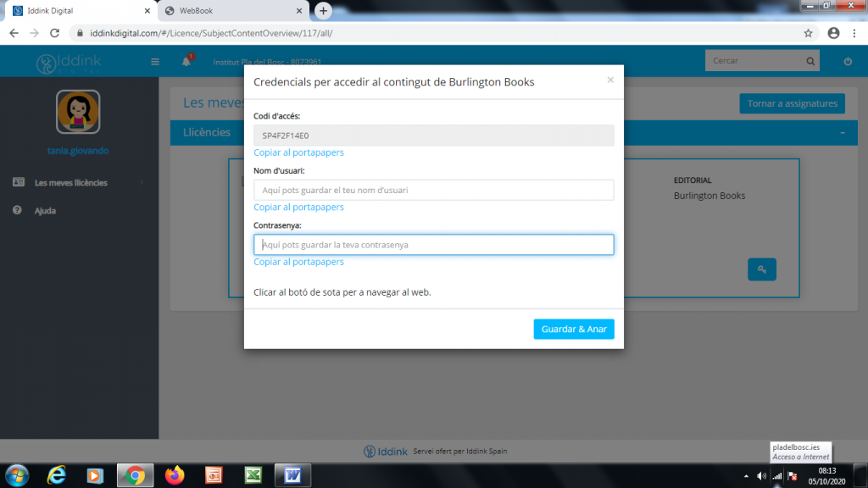This screenshot has height=488, width=868.
Task: Click the power logout icon
Action: [x=848, y=61]
